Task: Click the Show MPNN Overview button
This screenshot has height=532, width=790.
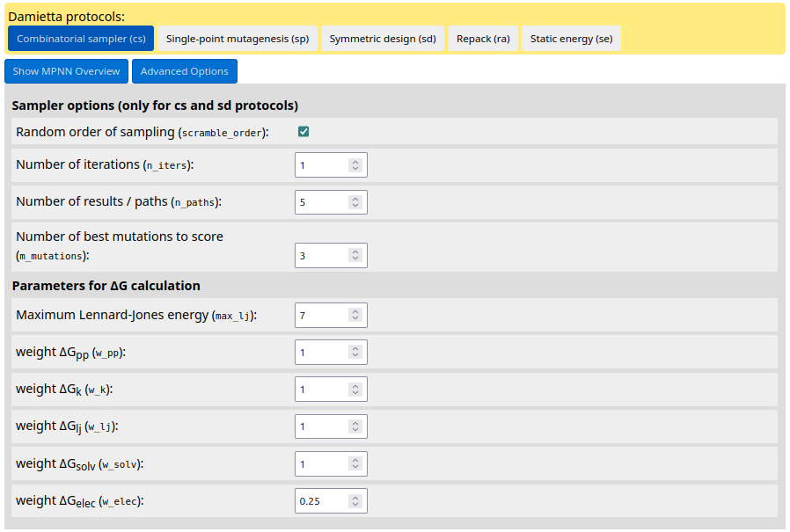Action: point(67,71)
